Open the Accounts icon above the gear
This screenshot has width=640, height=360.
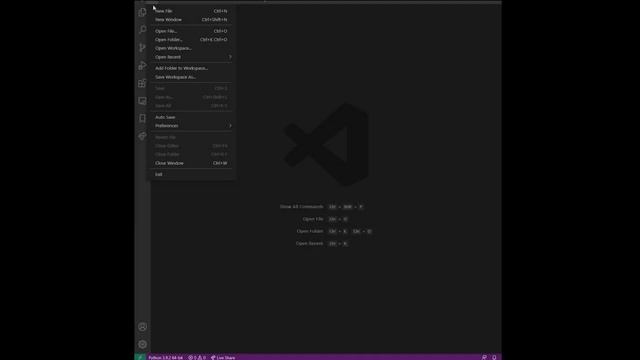142,327
